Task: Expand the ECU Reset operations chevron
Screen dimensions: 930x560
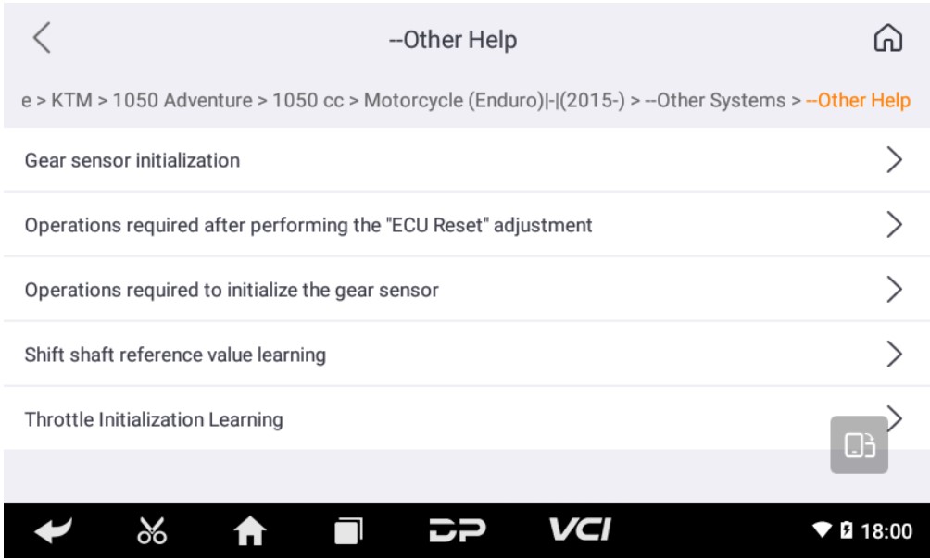Action: [x=893, y=225]
